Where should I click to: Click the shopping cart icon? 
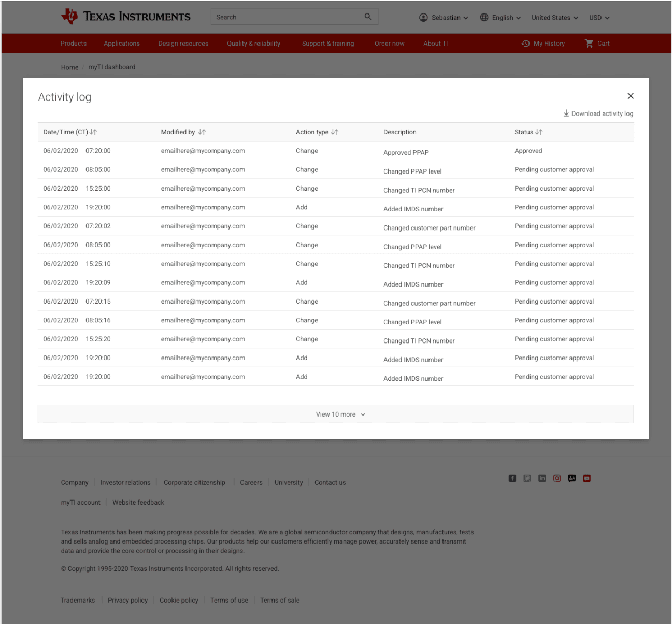pyautogui.click(x=589, y=44)
